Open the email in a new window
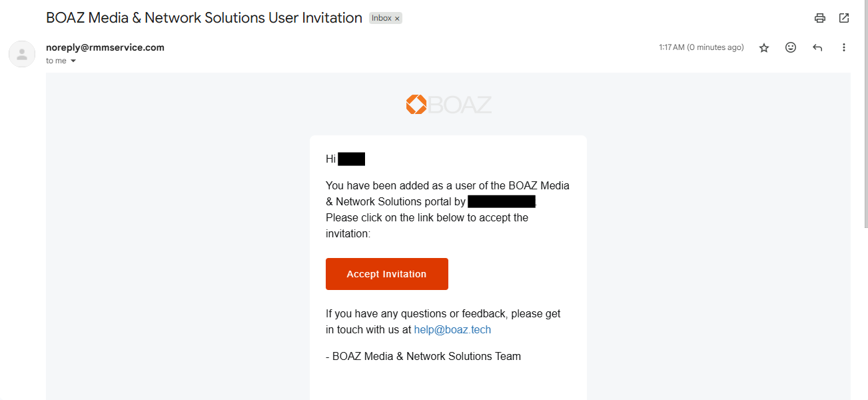The width and height of the screenshot is (868, 400). [x=844, y=18]
